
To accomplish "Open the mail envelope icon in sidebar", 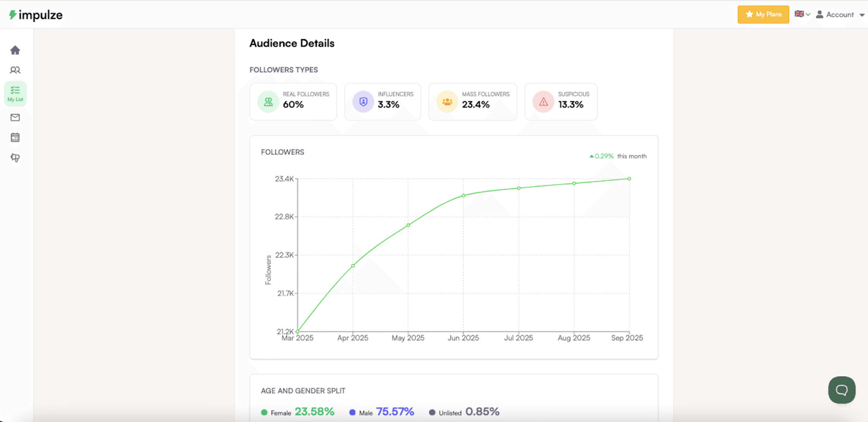I will point(15,117).
